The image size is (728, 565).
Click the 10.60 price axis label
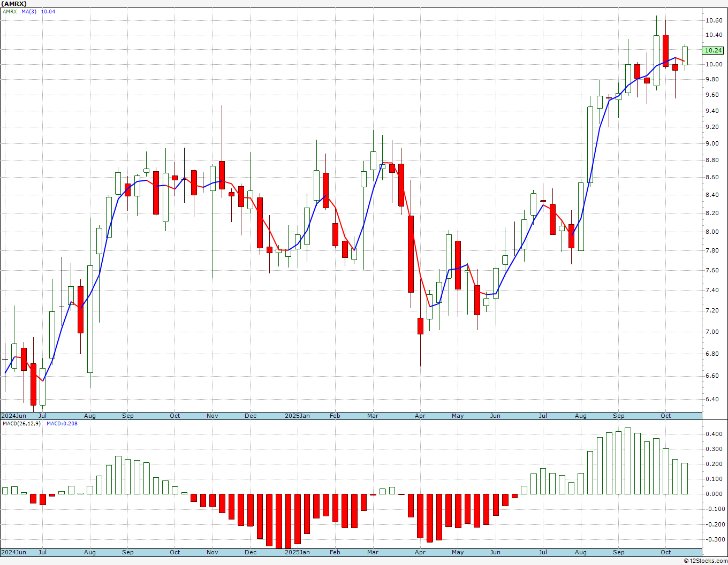click(713, 20)
